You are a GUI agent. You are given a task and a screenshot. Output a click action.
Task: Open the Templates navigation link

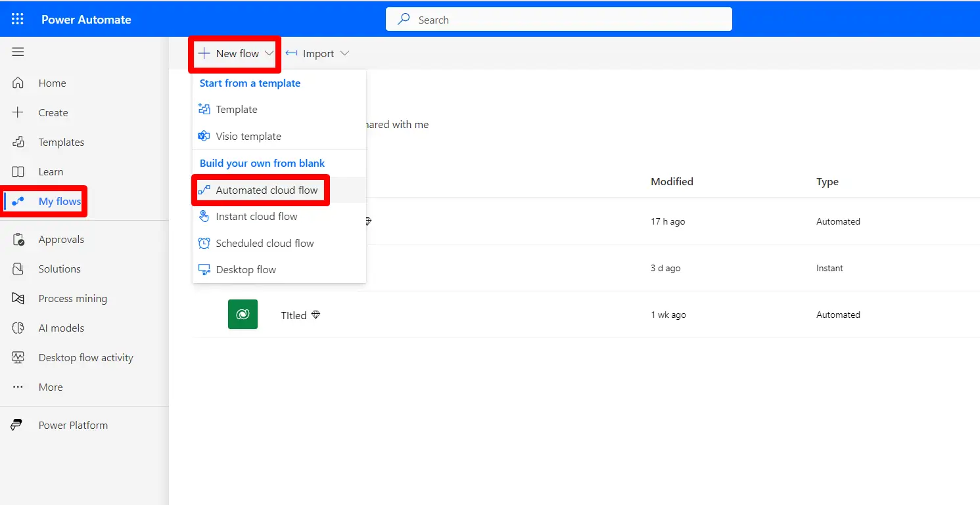pos(61,142)
